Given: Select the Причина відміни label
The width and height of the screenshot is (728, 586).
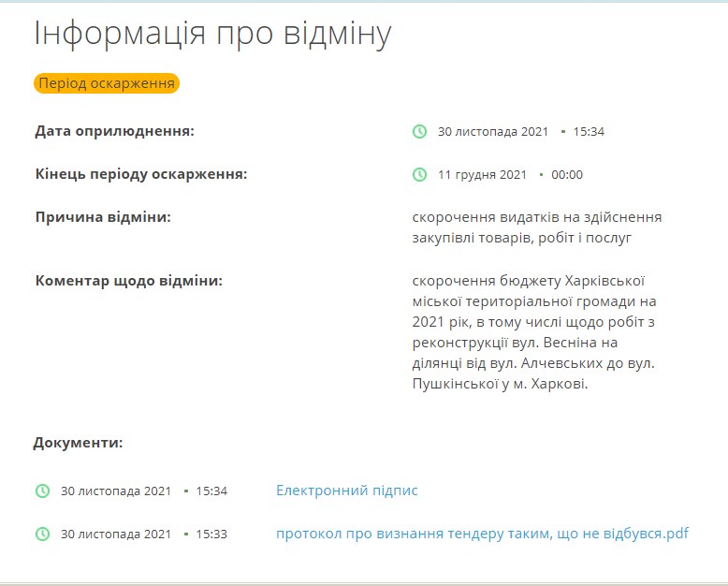Looking at the screenshot, I should pyautogui.click(x=103, y=217).
